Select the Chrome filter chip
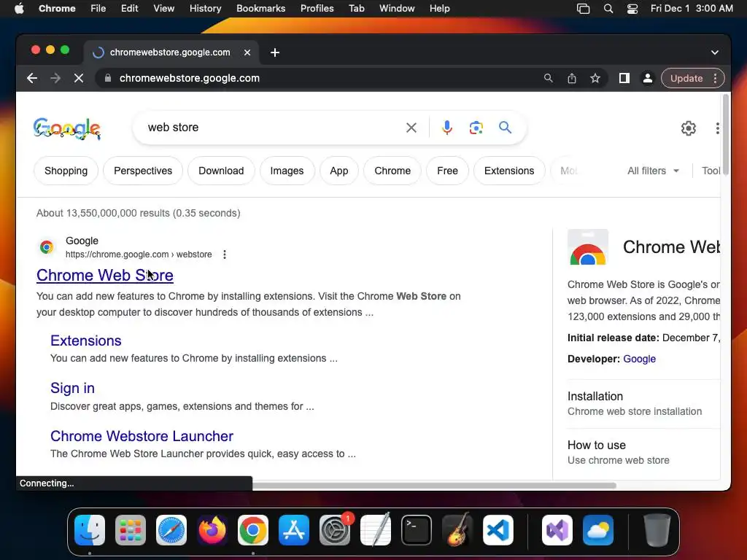 pos(392,171)
